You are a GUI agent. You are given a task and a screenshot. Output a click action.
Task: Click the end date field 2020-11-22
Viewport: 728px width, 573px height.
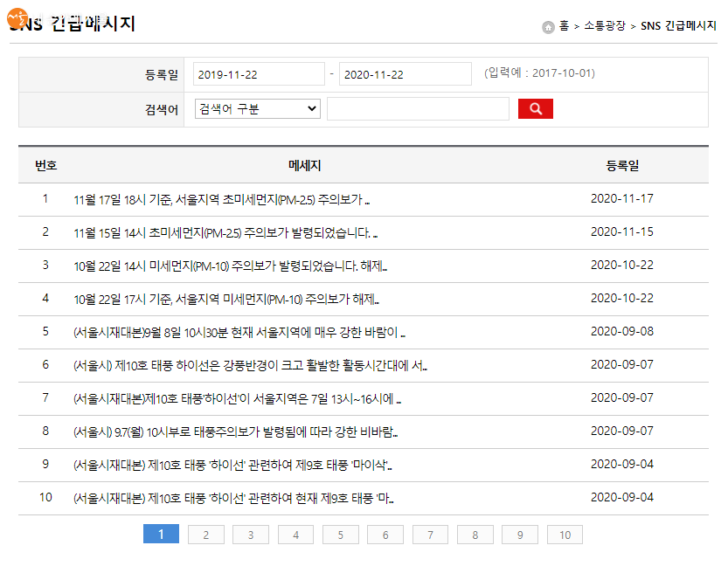(405, 74)
